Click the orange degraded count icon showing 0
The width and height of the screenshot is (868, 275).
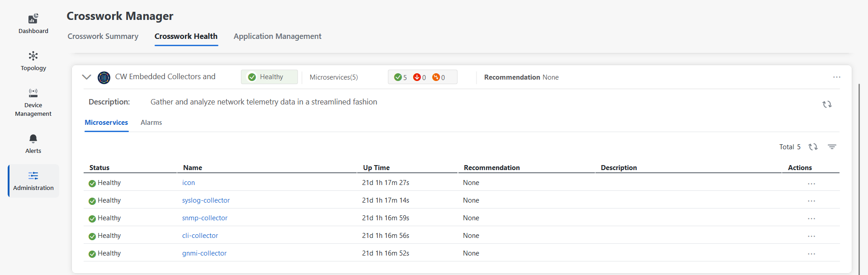(436, 77)
